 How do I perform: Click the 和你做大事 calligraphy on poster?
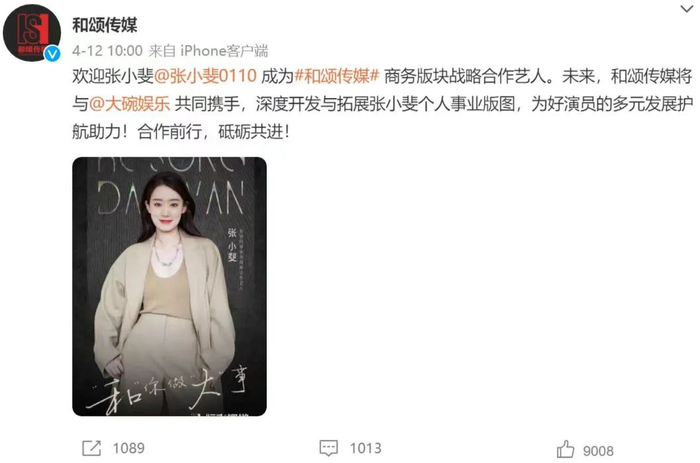click(x=168, y=388)
